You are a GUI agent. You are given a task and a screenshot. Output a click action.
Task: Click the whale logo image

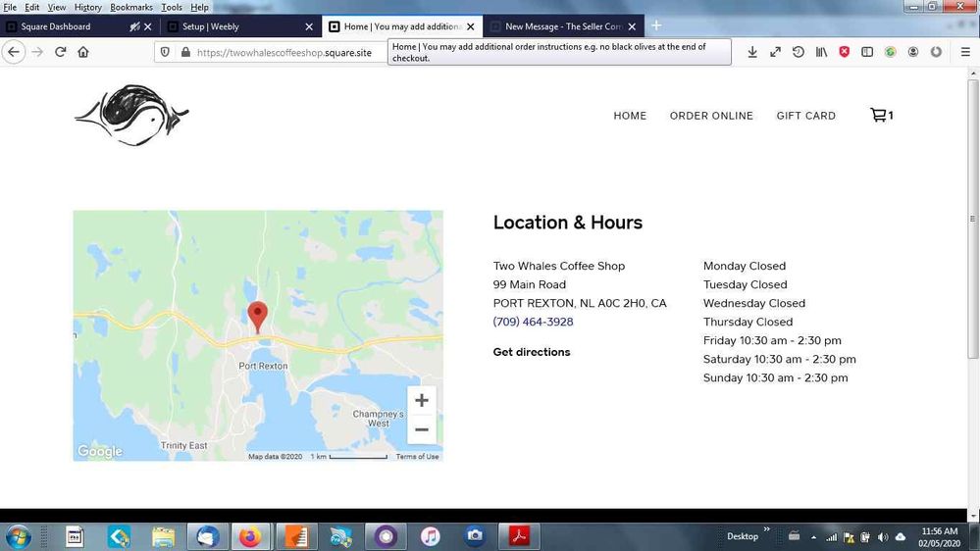point(131,115)
